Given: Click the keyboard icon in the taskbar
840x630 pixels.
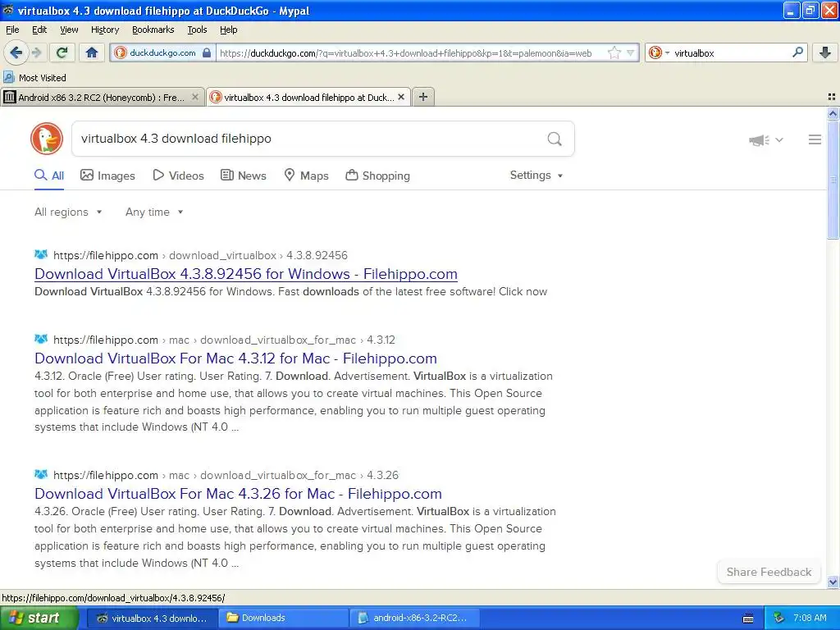Looking at the screenshot, I should pos(748,619).
